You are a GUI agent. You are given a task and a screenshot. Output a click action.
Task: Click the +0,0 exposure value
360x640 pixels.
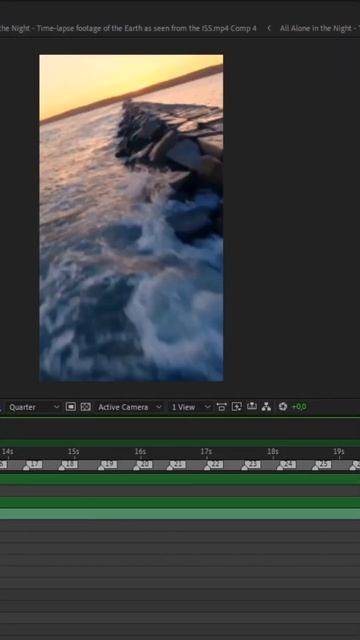point(299,407)
